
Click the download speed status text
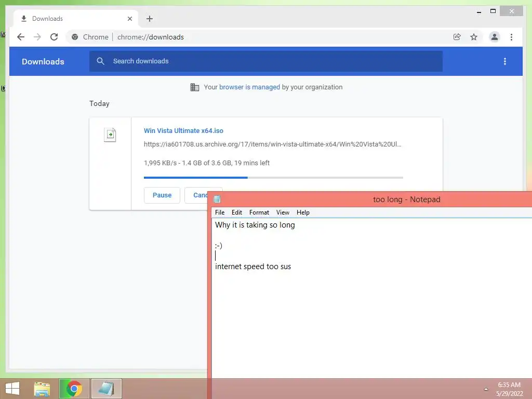click(x=207, y=163)
